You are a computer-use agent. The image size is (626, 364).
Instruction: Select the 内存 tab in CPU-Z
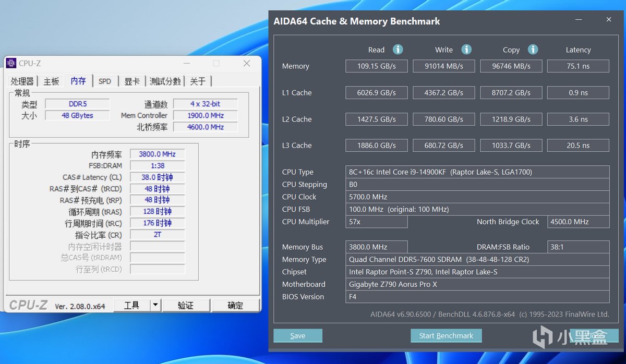[x=78, y=81]
